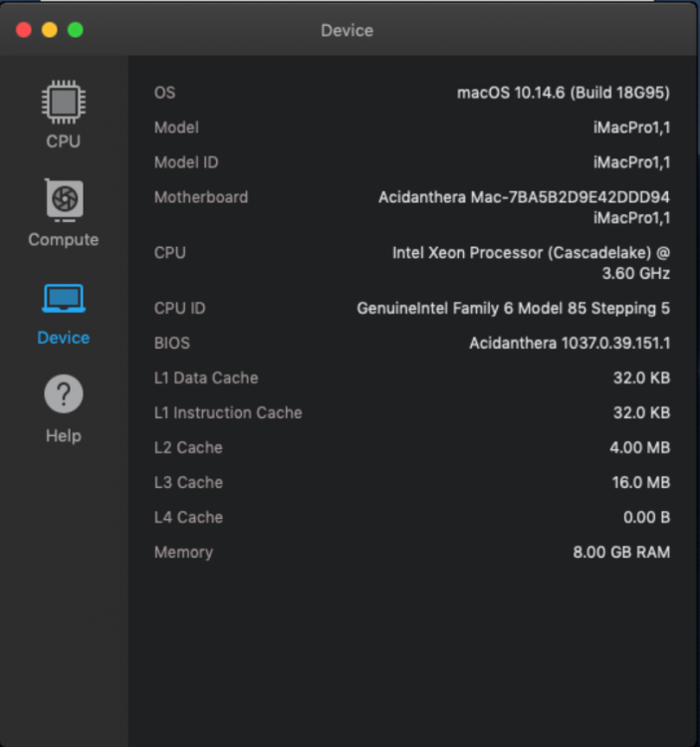Viewport: 700px width, 747px height.
Task: Select GenuineIntel Family 6 Model 85 value
Action: click(514, 308)
